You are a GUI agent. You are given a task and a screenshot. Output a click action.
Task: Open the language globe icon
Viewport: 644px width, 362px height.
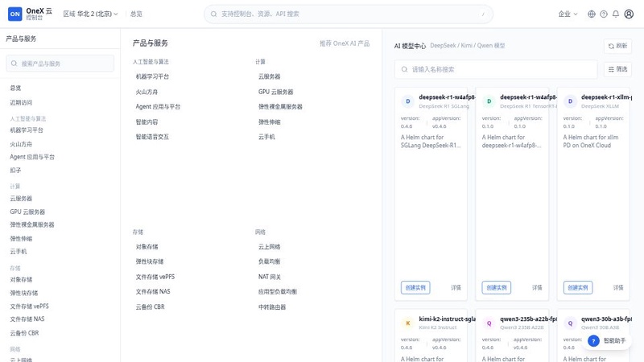592,14
